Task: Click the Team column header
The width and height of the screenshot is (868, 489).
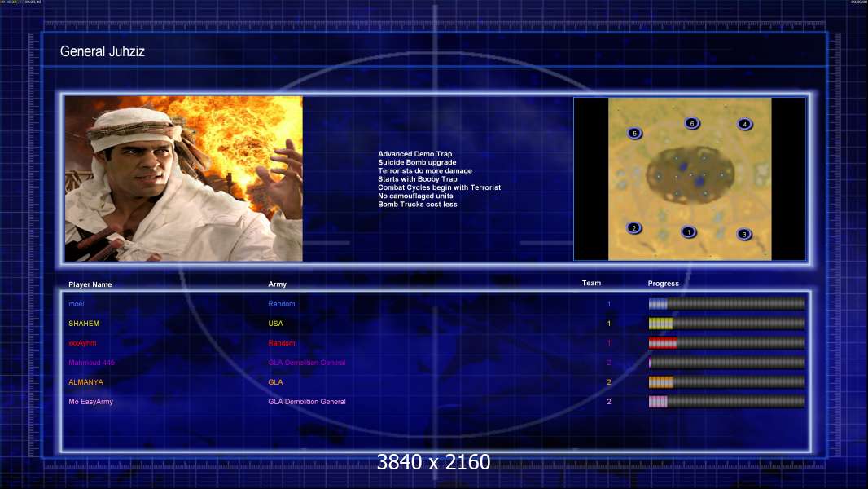Action: (591, 283)
